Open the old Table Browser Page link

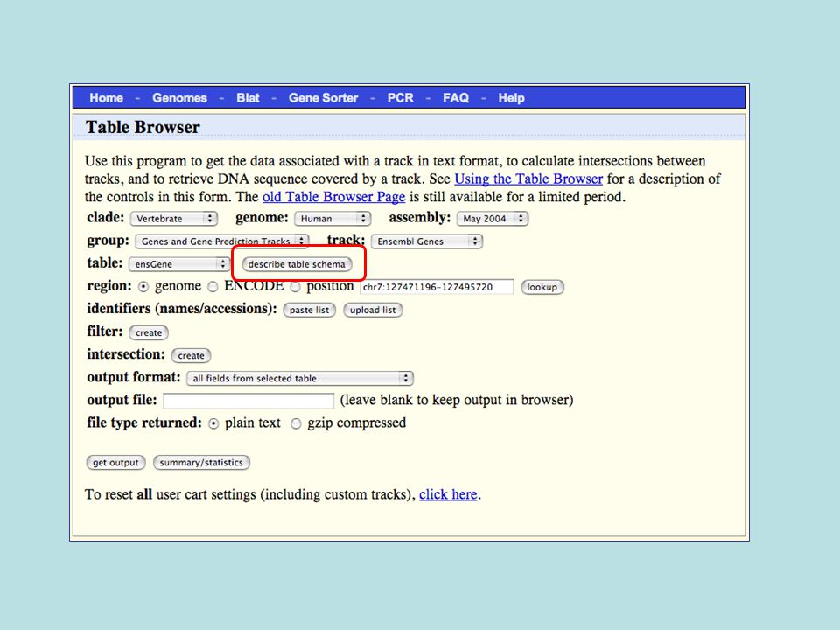[x=333, y=197]
